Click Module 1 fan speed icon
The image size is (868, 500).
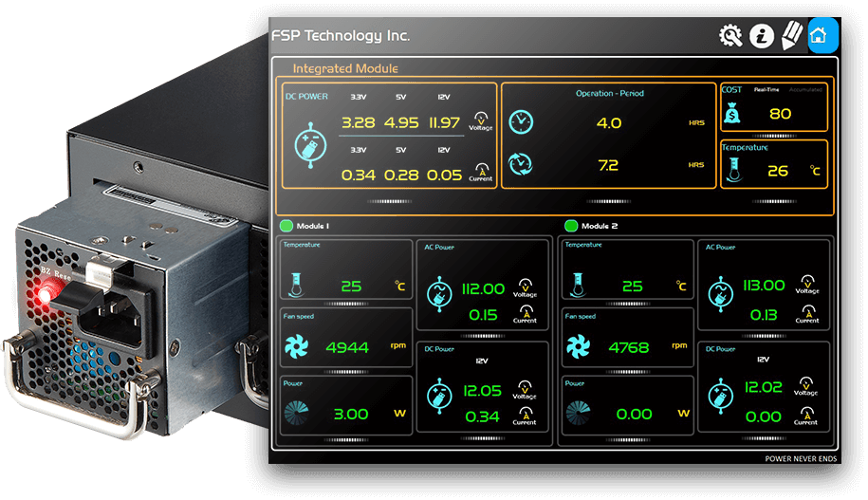pos(296,346)
